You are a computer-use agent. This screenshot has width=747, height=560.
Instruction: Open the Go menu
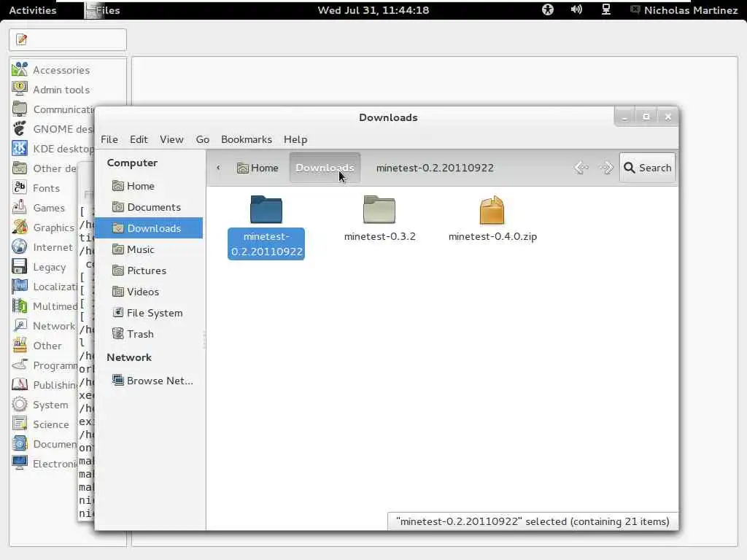203,139
